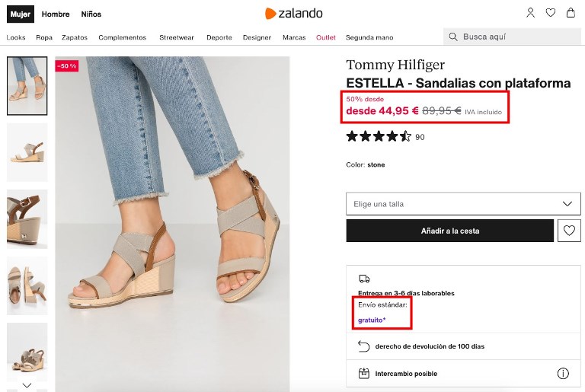Click the search magnifier icon
Screen dimensions: 585x392
coord(453,37)
